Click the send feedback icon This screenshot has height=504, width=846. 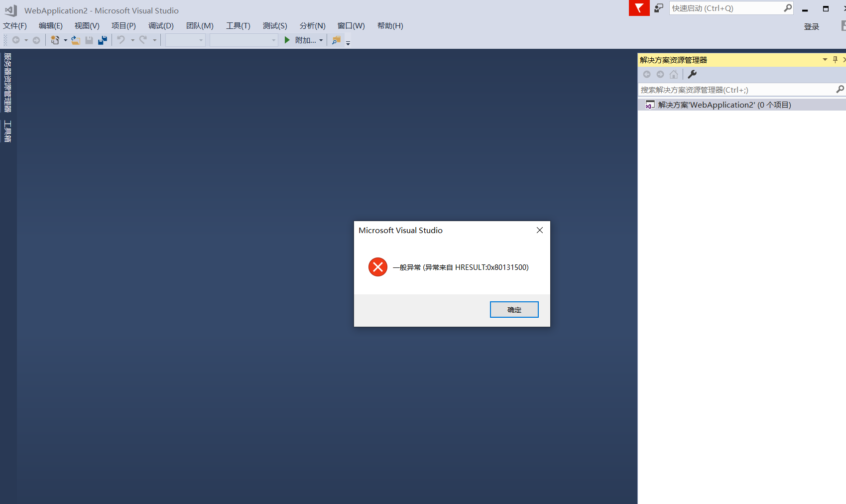659,8
